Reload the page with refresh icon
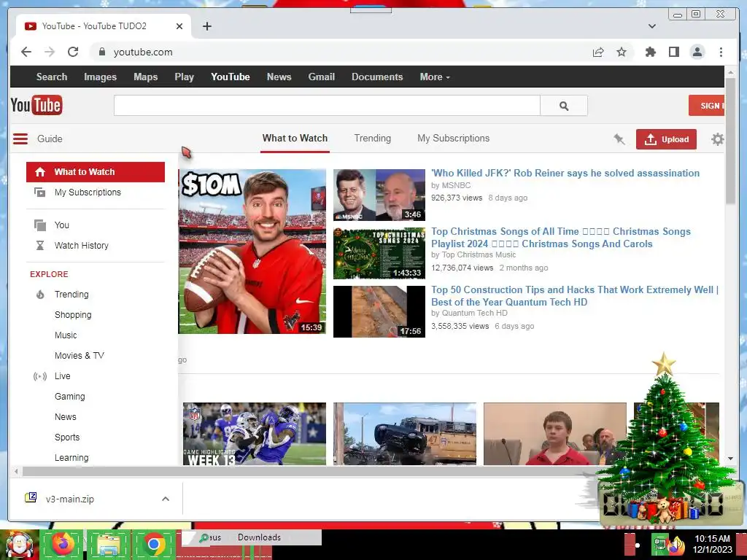747x560 pixels. [73, 52]
